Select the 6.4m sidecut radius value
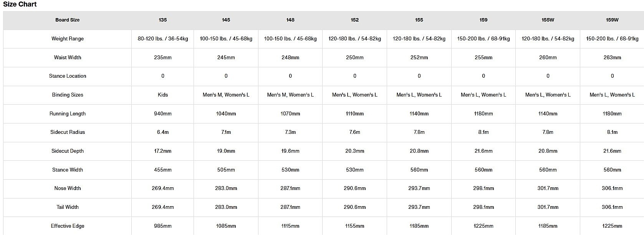644x235 pixels. (x=163, y=132)
